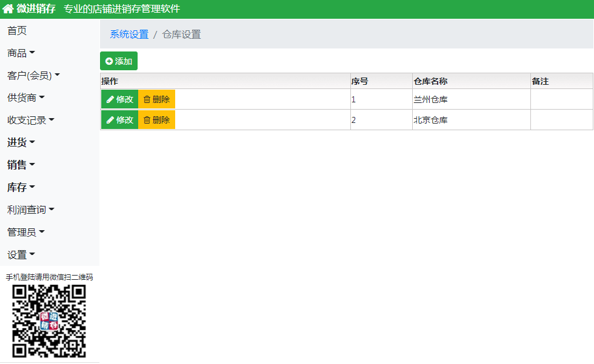The height and width of the screenshot is (364, 594).
Task: Expand the 设置 dropdown menu
Action: point(21,254)
